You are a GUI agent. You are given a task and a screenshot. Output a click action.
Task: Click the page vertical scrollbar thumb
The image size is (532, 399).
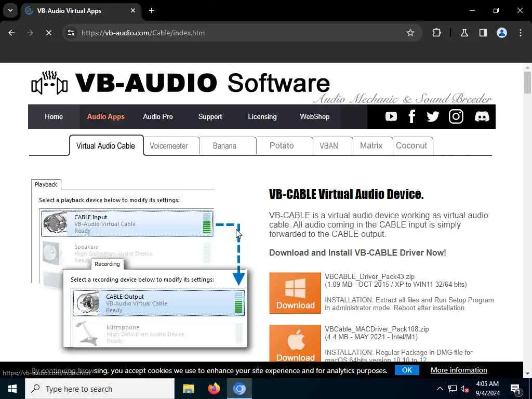click(x=527, y=82)
